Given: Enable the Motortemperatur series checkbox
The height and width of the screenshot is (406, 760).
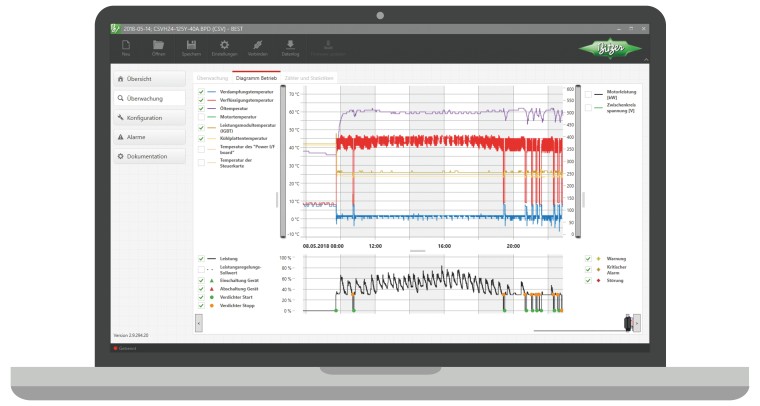Looking at the screenshot, I should point(201,116).
